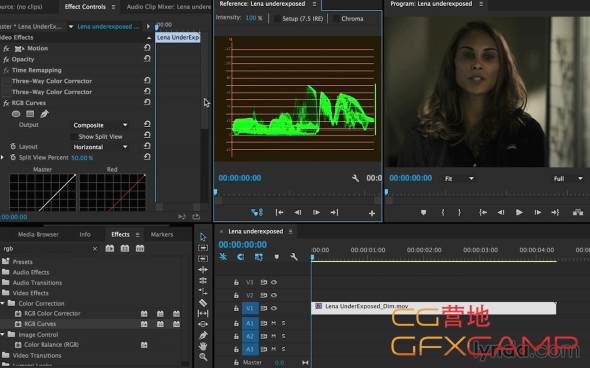Reset the Opacity effect parameters

tap(147, 59)
